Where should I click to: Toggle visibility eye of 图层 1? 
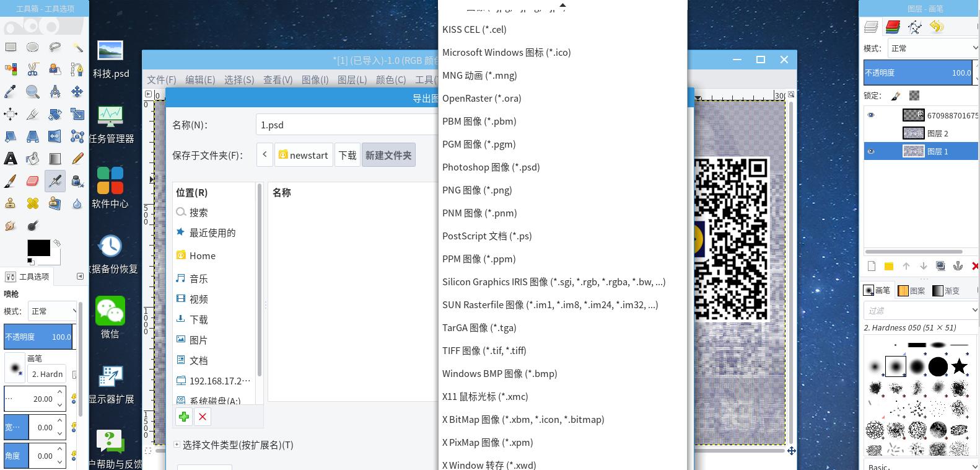point(871,151)
